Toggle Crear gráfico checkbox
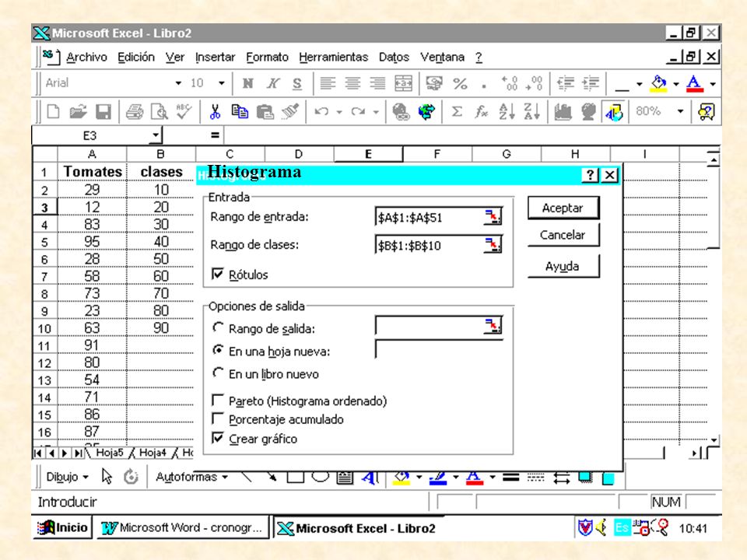The width and height of the screenshot is (747, 560). [217, 438]
